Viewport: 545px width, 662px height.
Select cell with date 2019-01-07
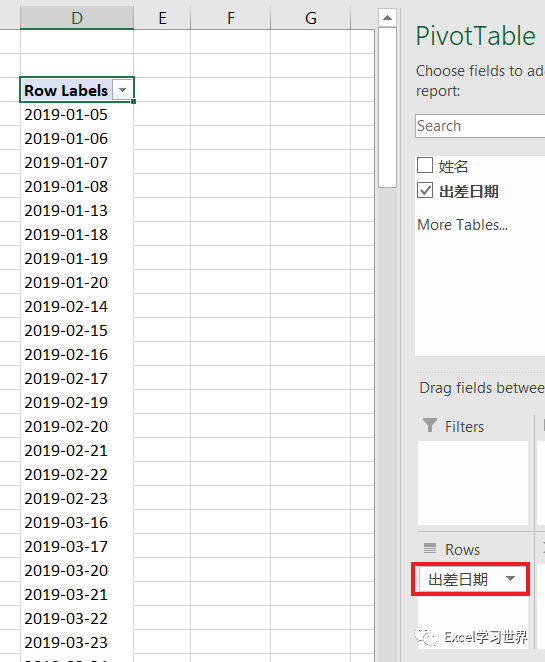[77, 163]
